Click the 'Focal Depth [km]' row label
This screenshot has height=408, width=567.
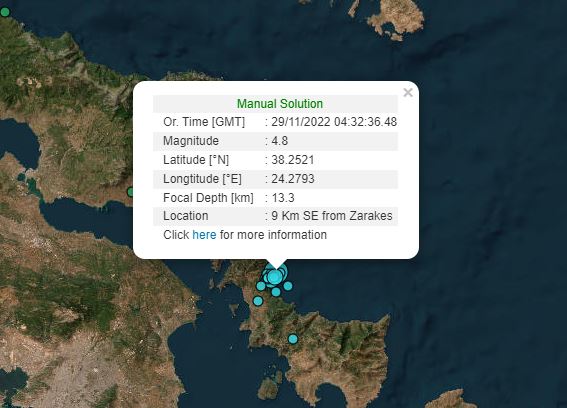pos(208,198)
